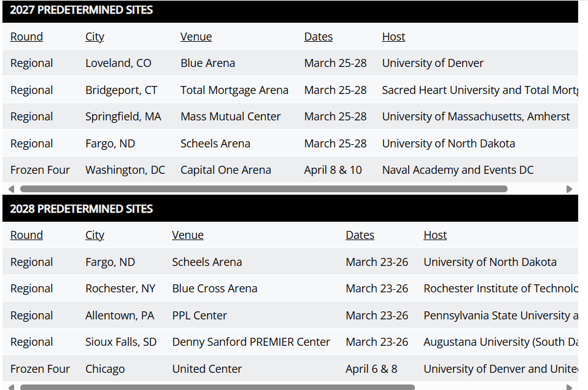
Task: Select the Capital One Arena venue cell
Action: [x=226, y=170]
